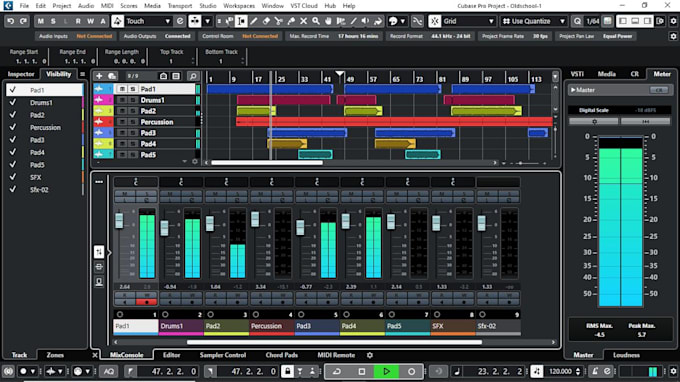Expand the Master meter section
This screenshot has width=680, height=382.
point(573,90)
